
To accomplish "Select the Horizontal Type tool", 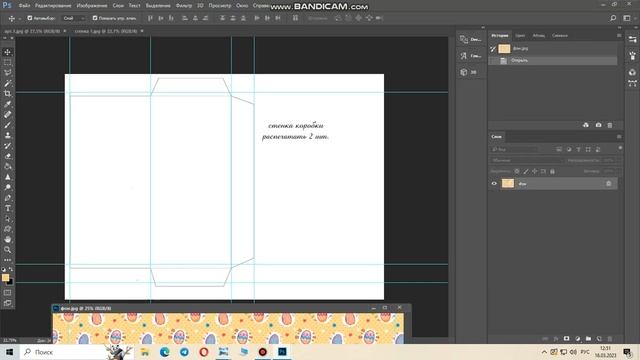I will [7, 208].
